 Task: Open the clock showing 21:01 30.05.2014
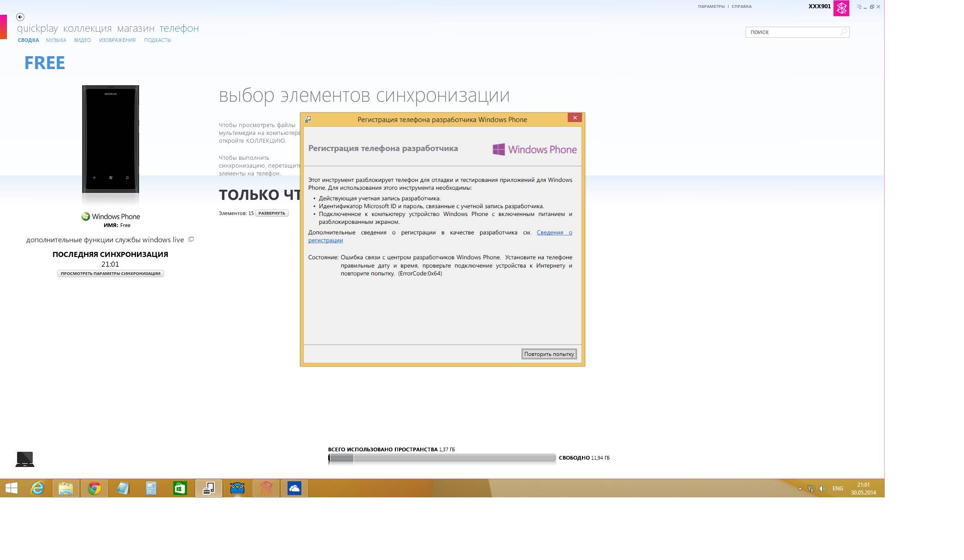[863, 489]
